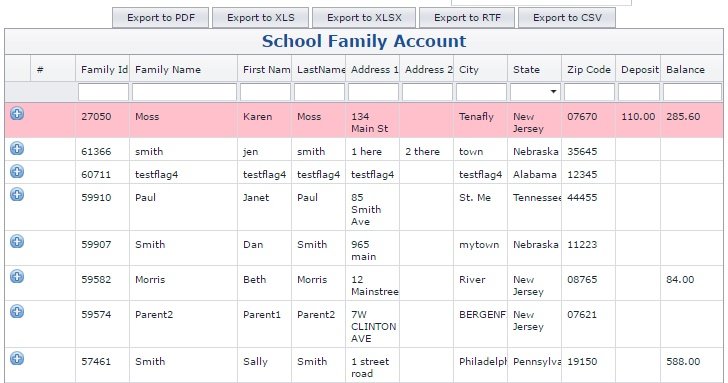This screenshot has height=383, width=728.
Task: Click the Family Id filter field
Action: [103, 92]
